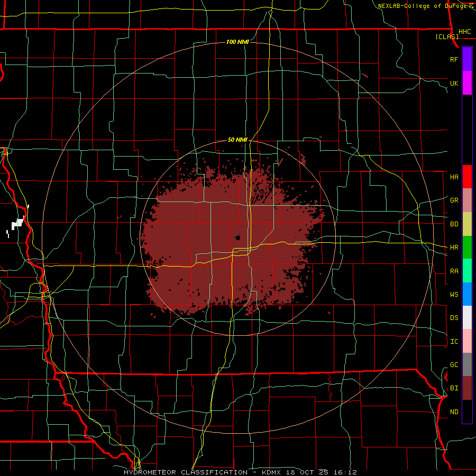Click the UK magenta legend swatch
Viewport: 476px width, 476px height.
point(467,83)
